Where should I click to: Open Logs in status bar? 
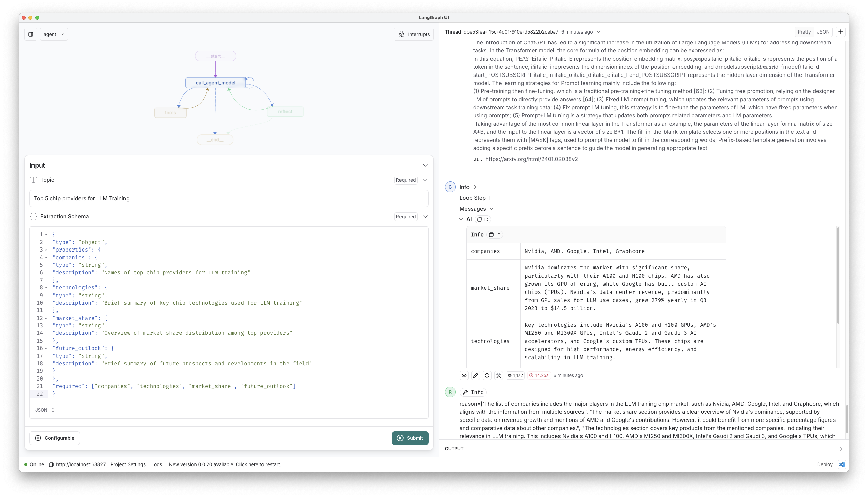157,464
